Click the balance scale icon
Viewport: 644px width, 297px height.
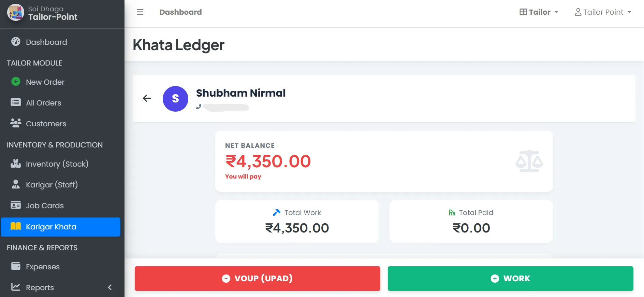coord(529,161)
